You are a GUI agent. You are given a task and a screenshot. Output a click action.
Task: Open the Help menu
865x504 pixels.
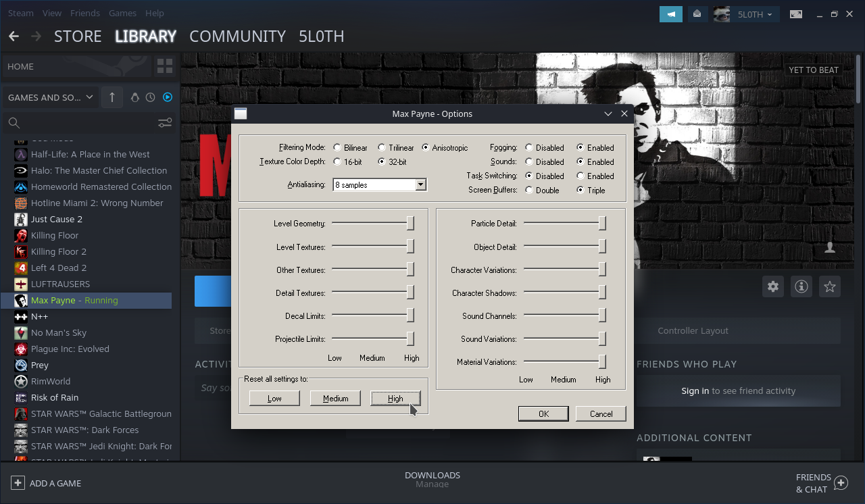pos(154,13)
